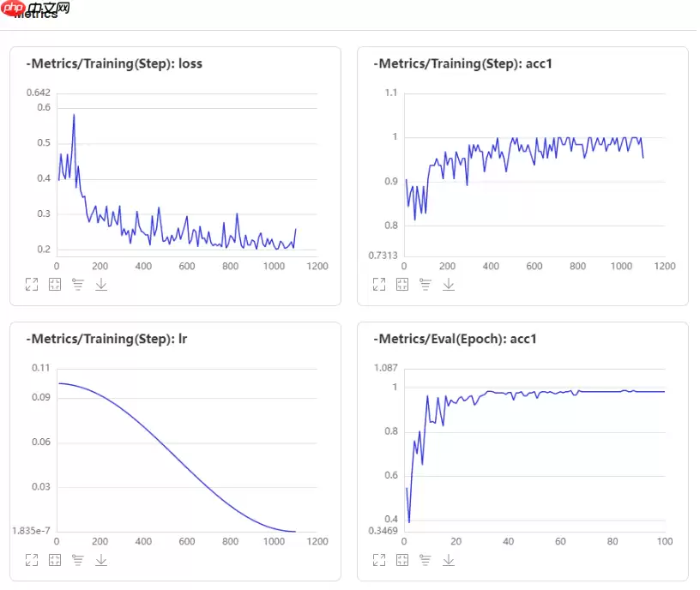The height and width of the screenshot is (590, 700).
Task: Reset zoom on the Training loss chart
Action: coord(55,284)
